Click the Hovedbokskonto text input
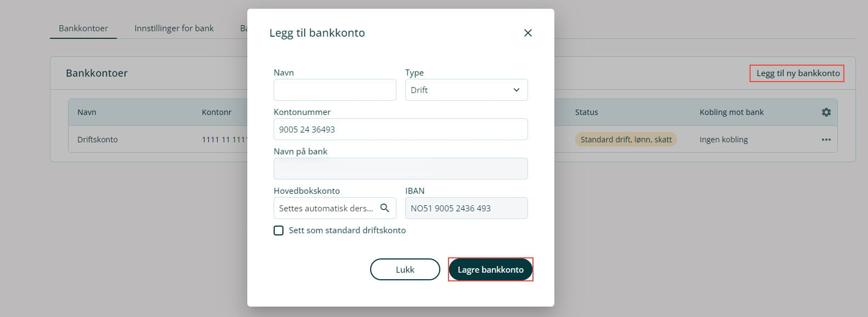868x317 pixels. [x=326, y=208]
